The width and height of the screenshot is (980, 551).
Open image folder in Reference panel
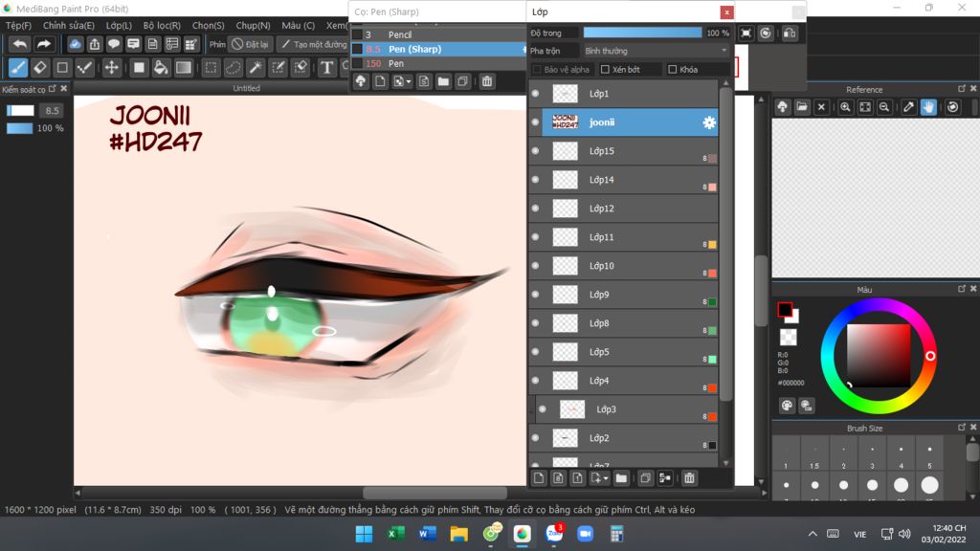[x=802, y=107]
